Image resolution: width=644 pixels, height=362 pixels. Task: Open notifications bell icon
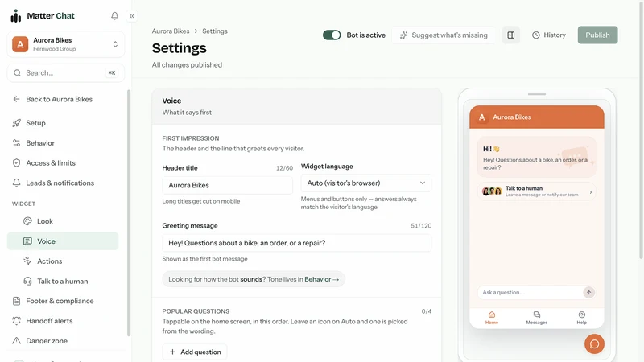114,15
